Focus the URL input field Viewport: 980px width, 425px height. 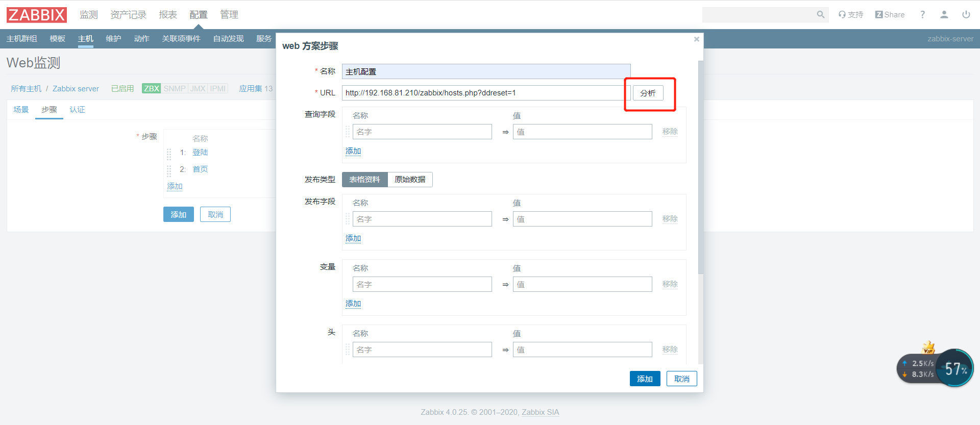tap(486, 93)
